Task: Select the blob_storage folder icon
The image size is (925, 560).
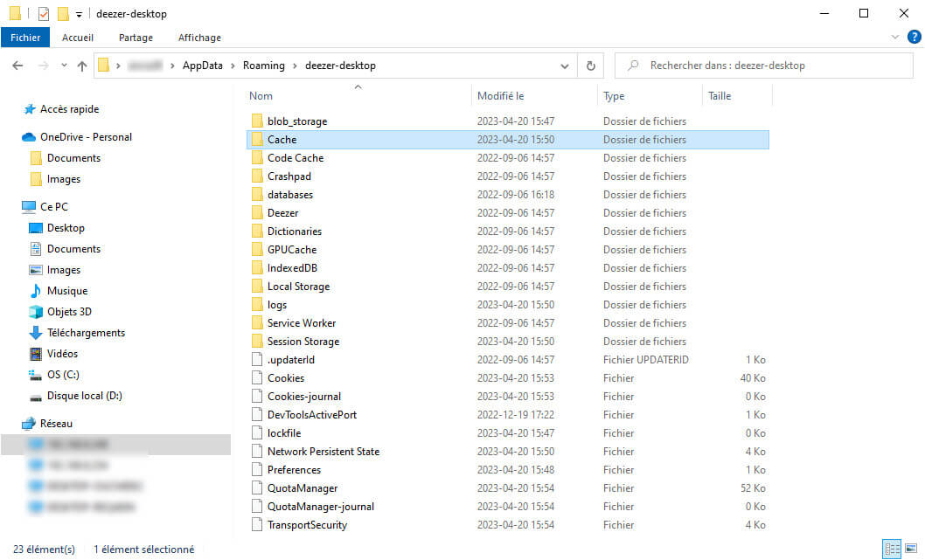Action: click(x=257, y=121)
